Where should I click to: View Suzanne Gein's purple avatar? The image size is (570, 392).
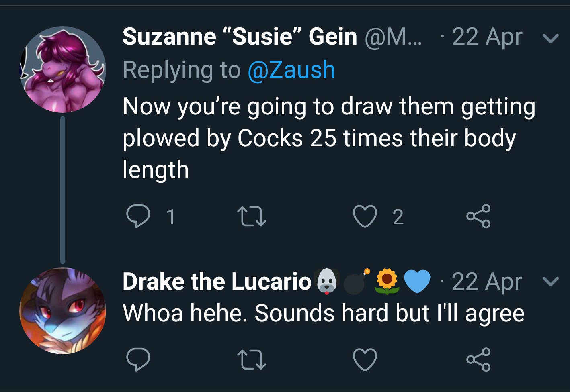pyautogui.click(x=63, y=69)
